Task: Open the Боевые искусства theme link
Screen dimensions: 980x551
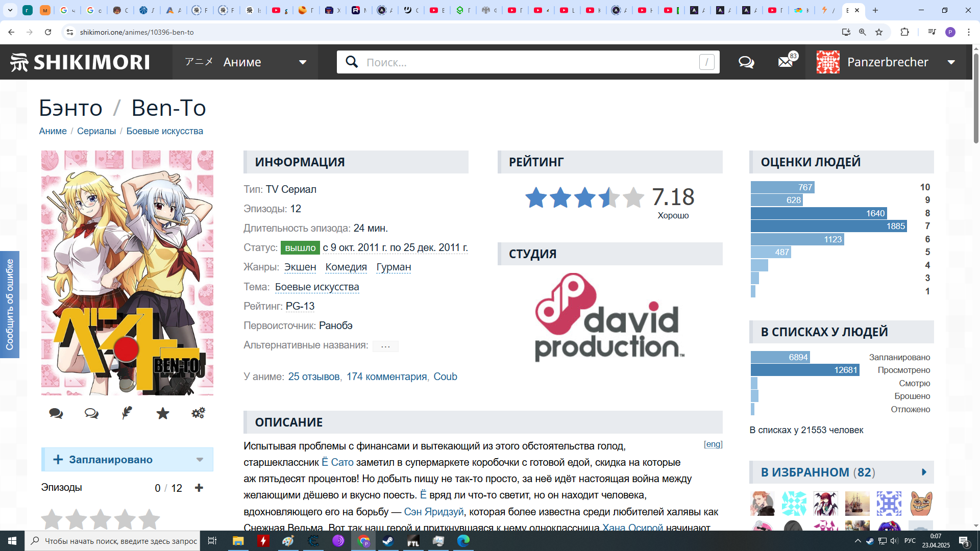Action: pyautogui.click(x=317, y=287)
